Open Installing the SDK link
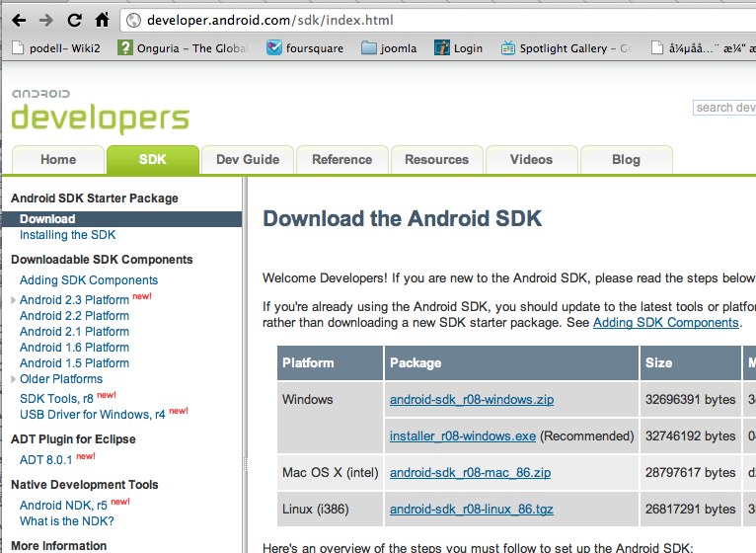 [67, 235]
